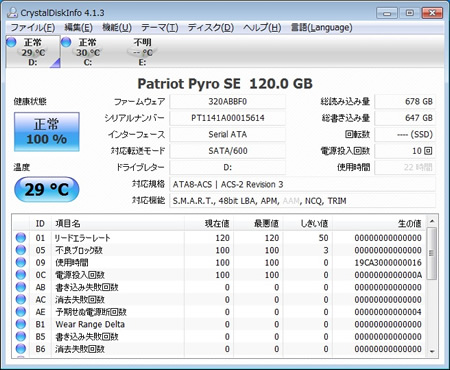Close the CrystalDiskInfo window
This screenshot has width=450, height=370.
click(432, 13)
